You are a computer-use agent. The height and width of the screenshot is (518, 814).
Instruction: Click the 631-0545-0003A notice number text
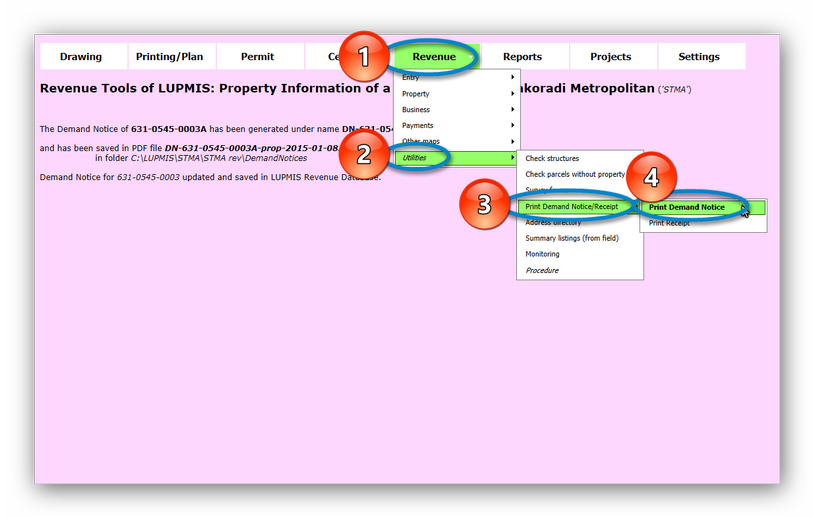click(169, 129)
